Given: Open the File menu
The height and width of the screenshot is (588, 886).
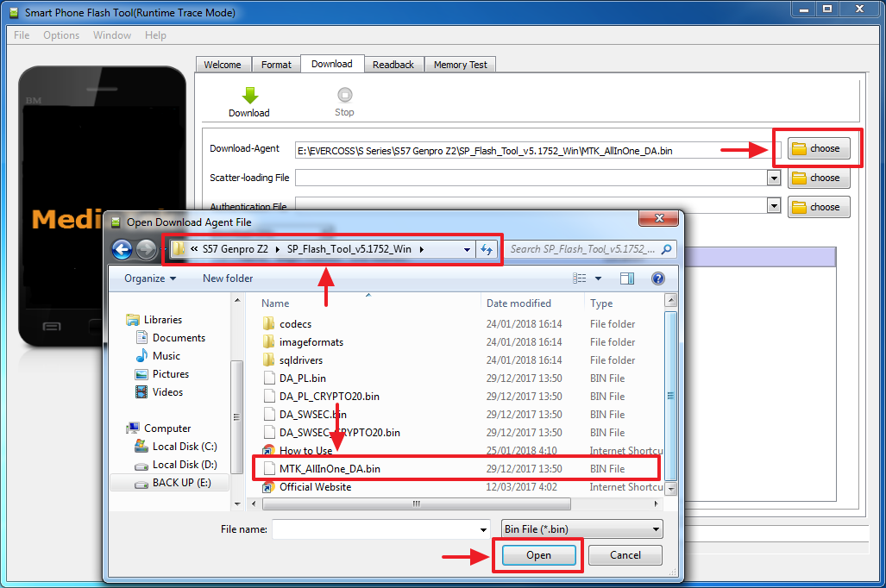Looking at the screenshot, I should (x=22, y=35).
